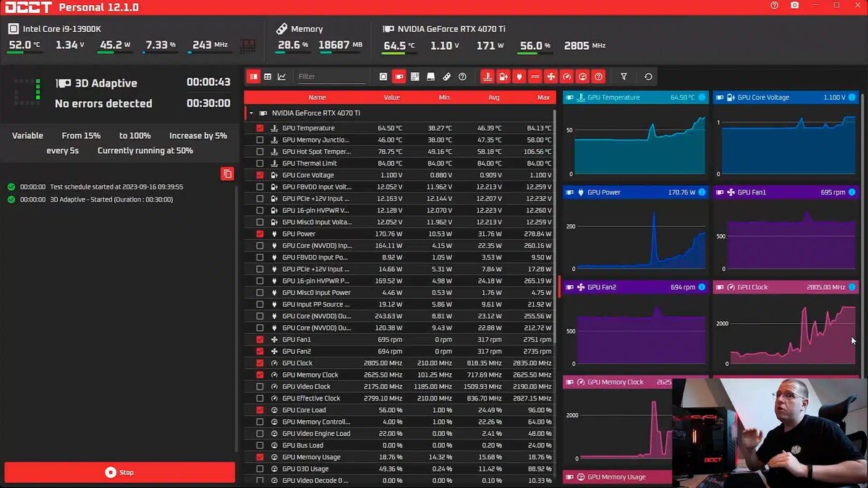Uncheck the GPU Fan1 checkbox

[x=260, y=340]
